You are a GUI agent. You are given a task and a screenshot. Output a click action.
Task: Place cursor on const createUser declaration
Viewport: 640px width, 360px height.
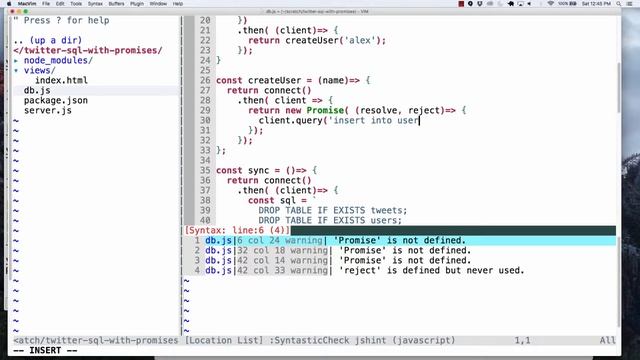(x=293, y=80)
